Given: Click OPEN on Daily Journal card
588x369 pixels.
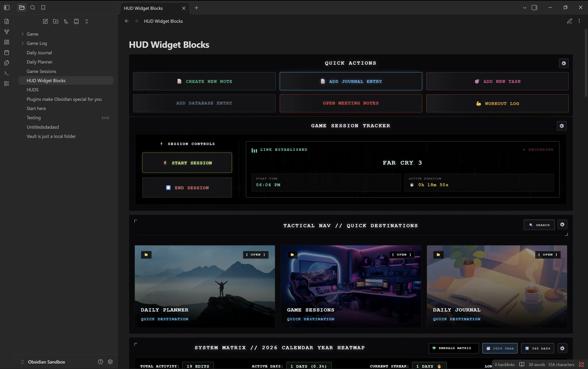Looking at the screenshot, I should click(x=548, y=255).
